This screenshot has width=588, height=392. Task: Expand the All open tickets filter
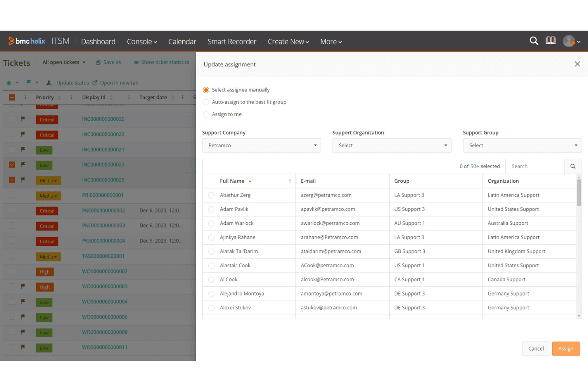(x=64, y=62)
